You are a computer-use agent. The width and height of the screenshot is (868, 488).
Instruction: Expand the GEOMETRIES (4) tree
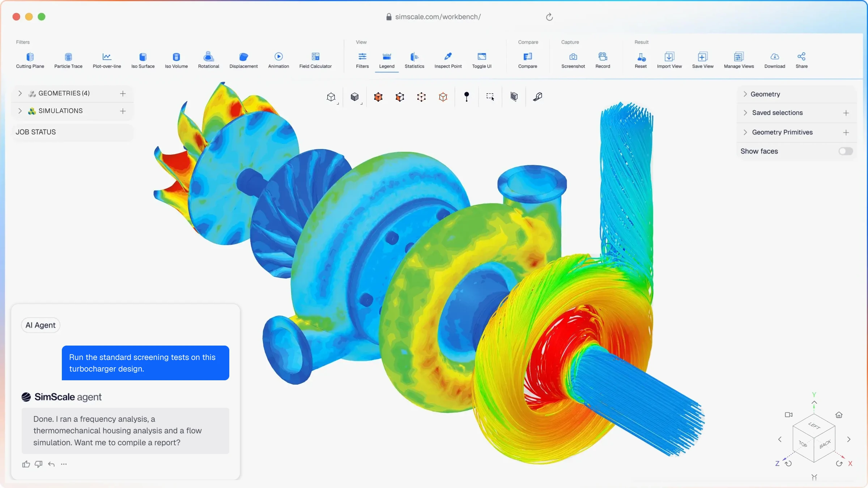click(20, 93)
